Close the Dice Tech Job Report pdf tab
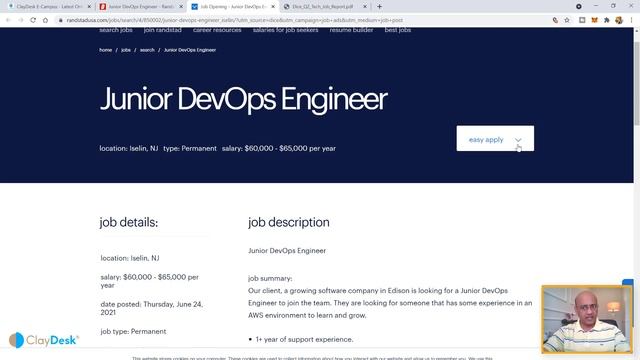Viewport: 640px width, 360px height. coord(365,7)
